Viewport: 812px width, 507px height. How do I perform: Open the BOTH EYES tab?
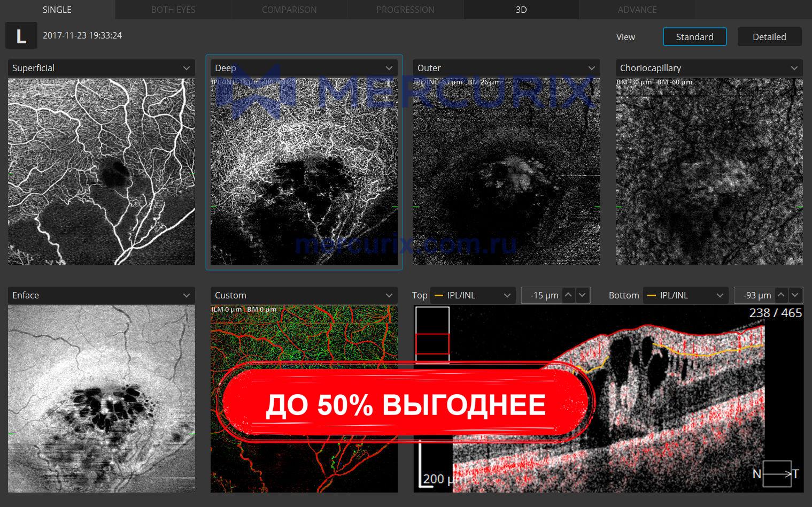pos(173,10)
